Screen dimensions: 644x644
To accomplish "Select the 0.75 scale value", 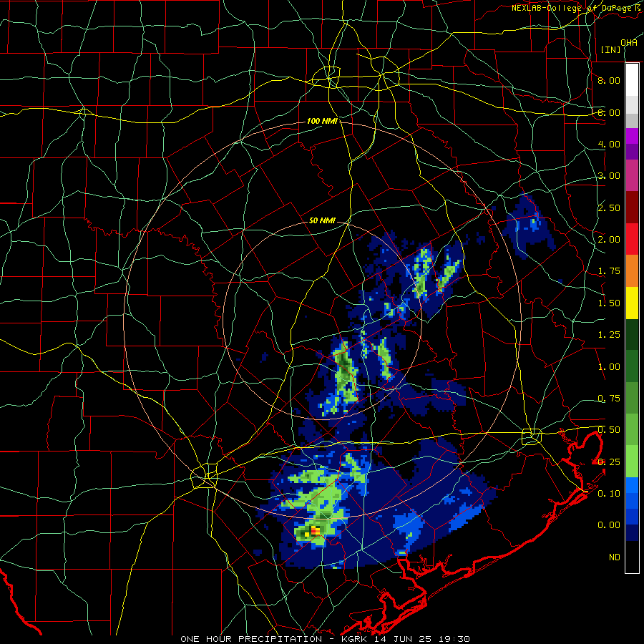I will 609,399.
